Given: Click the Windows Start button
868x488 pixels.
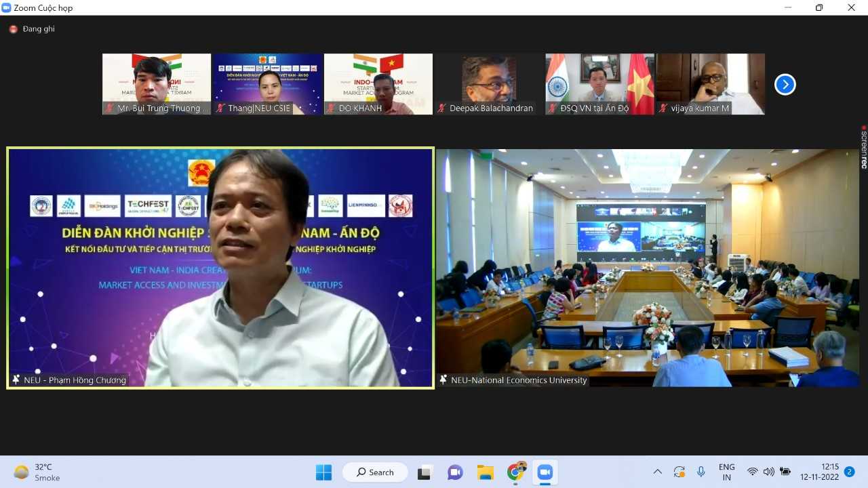Looking at the screenshot, I should [323, 472].
